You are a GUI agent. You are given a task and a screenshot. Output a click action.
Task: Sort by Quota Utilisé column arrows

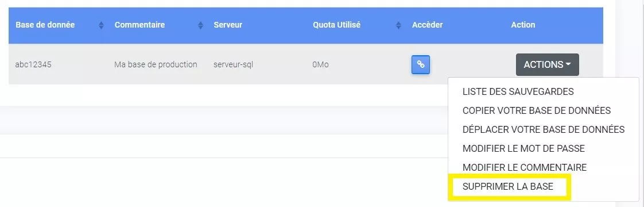click(398, 25)
